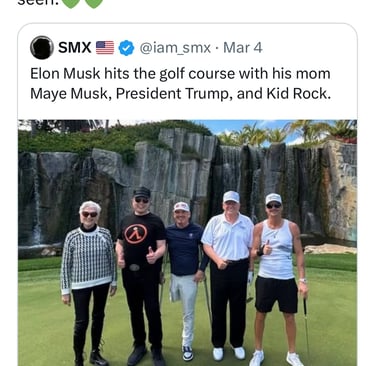Click the blue verified checkmark badge

point(126,48)
